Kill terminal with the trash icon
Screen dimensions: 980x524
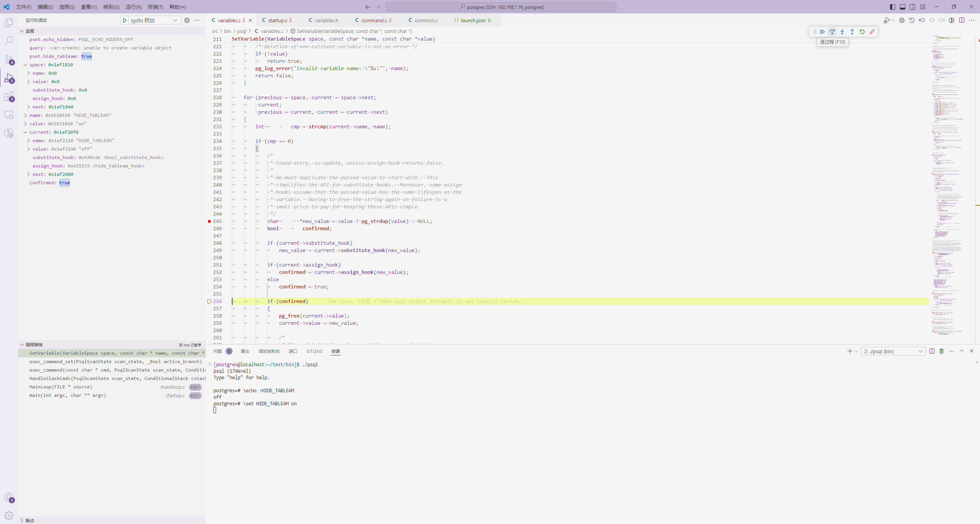942,351
